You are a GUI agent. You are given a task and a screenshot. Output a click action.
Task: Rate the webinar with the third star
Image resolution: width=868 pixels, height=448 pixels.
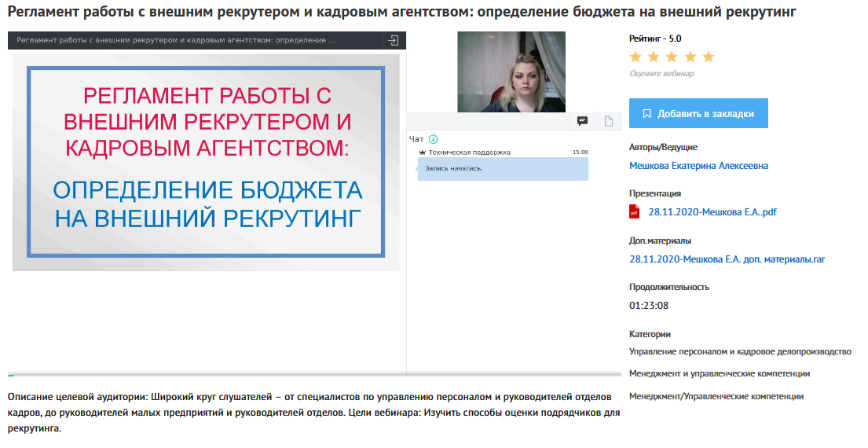tap(672, 57)
